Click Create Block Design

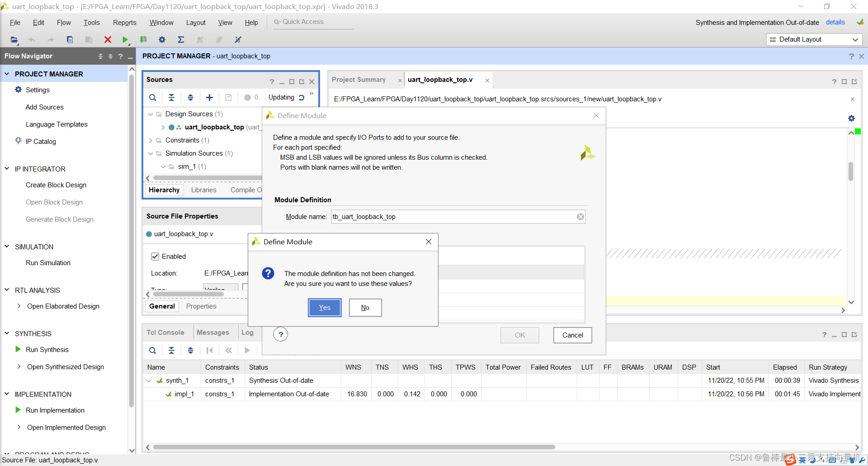coord(56,185)
